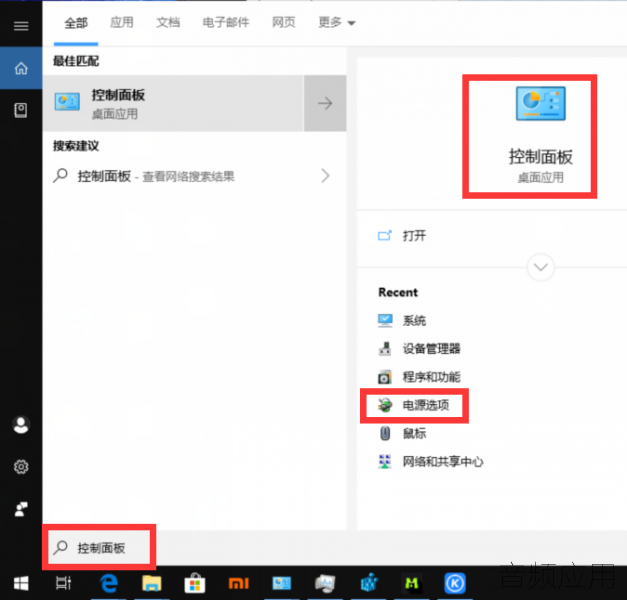Viewport: 627px width, 600px height.
Task: Open the green M app on taskbar
Action: point(412,583)
